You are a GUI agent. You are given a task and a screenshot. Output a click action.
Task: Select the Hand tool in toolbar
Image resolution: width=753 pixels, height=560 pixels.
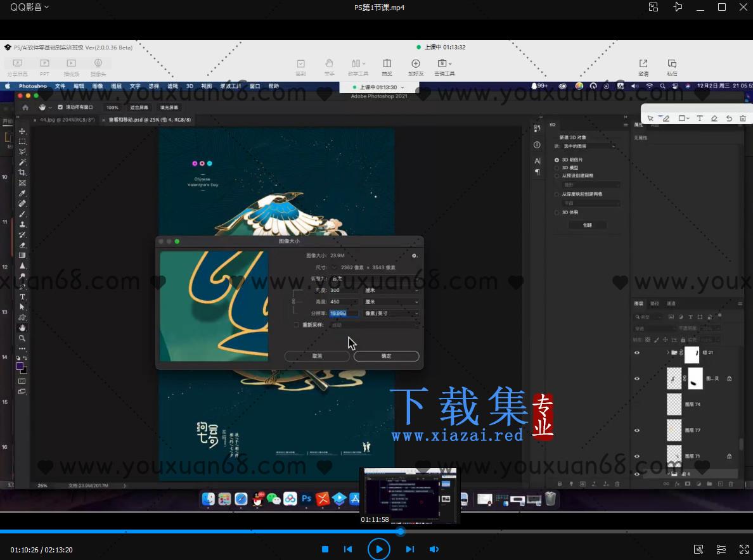22,328
